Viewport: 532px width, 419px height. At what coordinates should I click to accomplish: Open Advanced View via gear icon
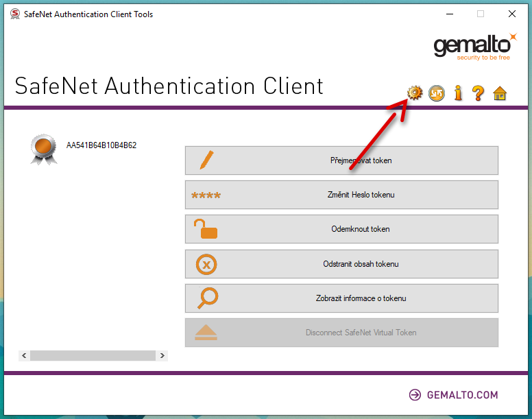point(415,93)
